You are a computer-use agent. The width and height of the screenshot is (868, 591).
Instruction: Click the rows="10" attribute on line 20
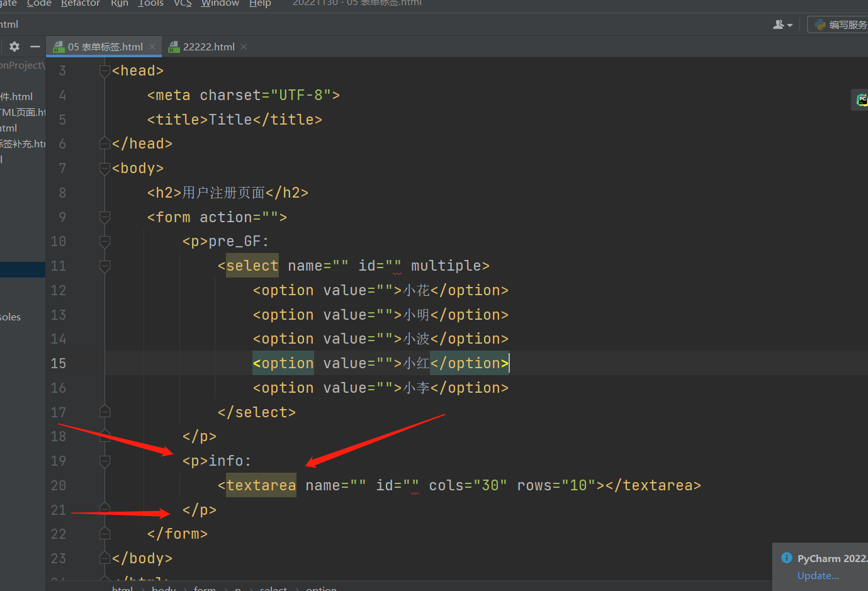tap(556, 485)
